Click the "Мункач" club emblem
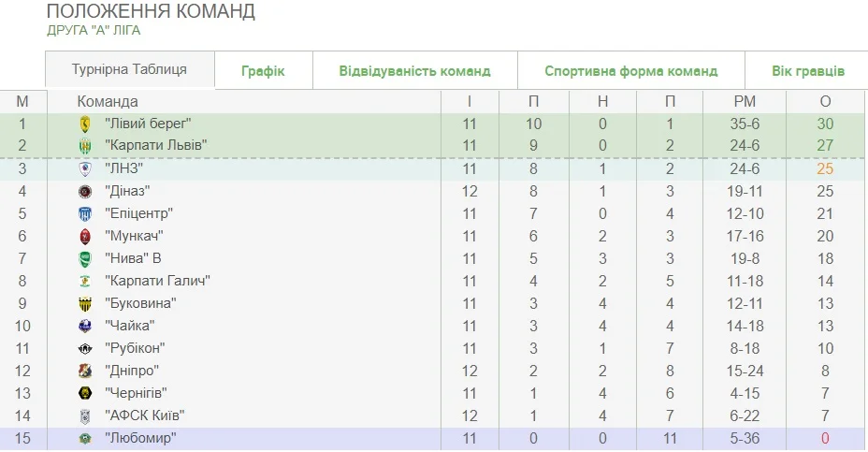868x452 pixels. tap(85, 236)
